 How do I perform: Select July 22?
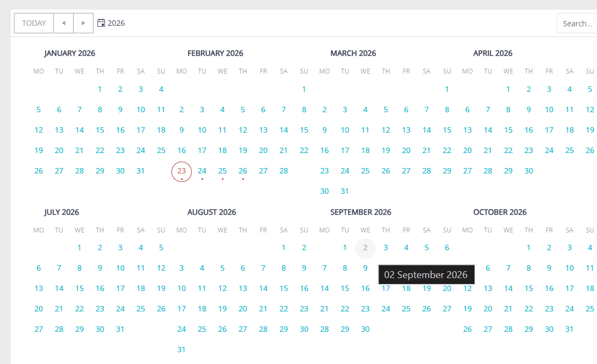coord(79,309)
